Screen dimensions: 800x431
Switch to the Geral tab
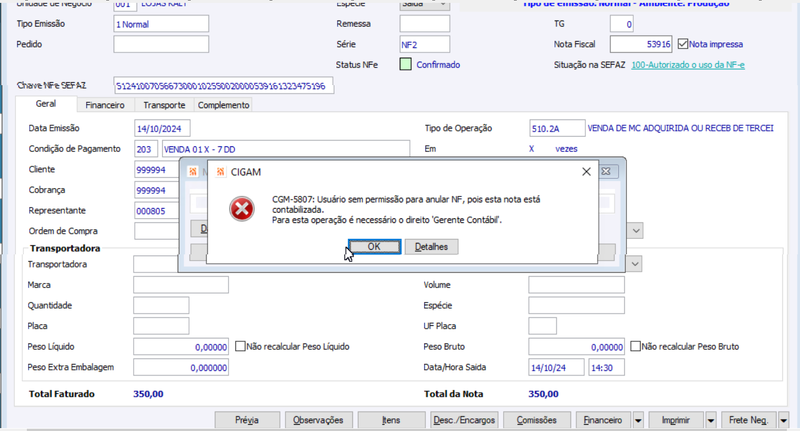point(46,104)
